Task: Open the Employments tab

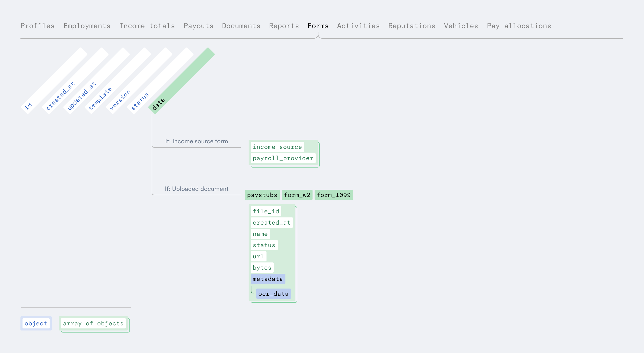Action: click(87, 26)
